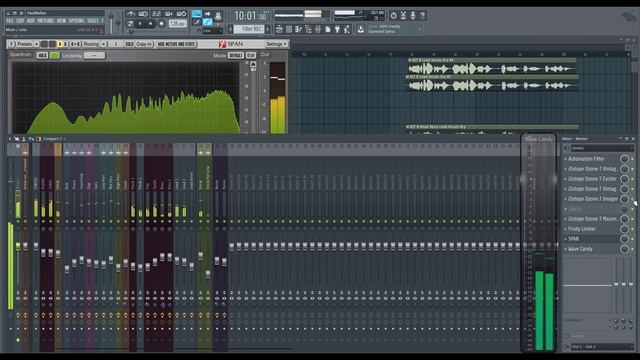Click the Filter REC pattern selector

[249, 29]
